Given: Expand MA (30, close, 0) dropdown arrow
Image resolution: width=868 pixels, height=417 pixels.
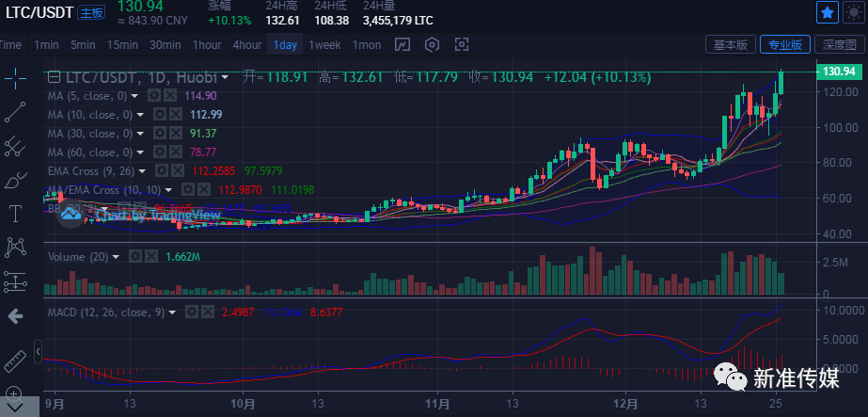Looking at the screenshot, I should (x=140, y=134).
